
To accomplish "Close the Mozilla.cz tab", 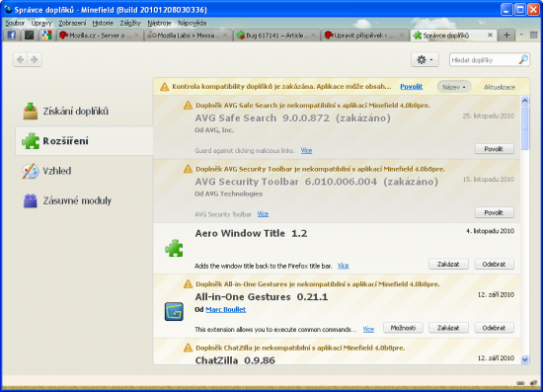I will [x=136, y=35].
